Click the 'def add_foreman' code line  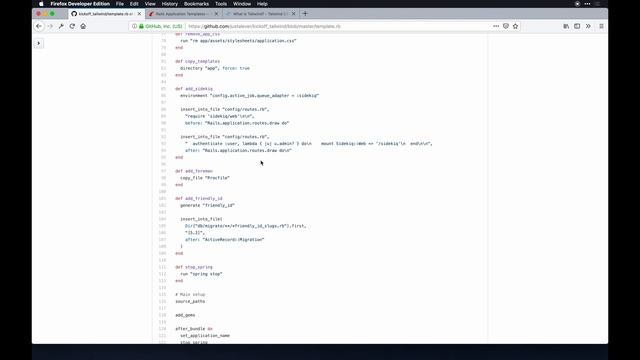[194, 171]
